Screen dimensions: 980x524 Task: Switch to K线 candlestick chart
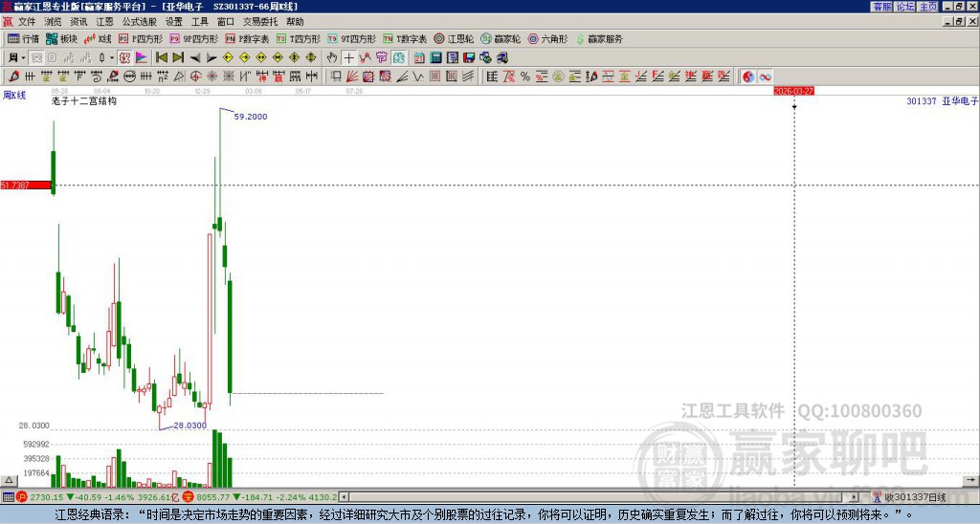99,38
